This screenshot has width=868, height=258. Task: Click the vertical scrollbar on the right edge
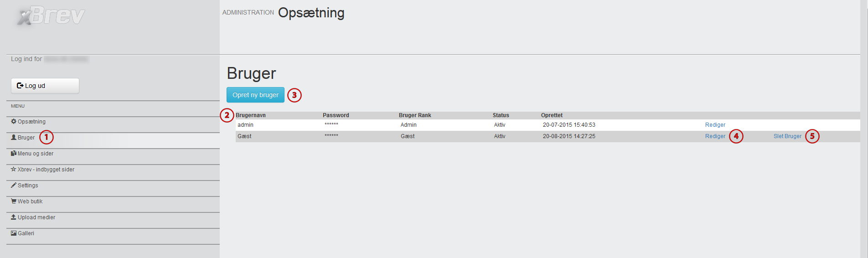pos(864,129)
